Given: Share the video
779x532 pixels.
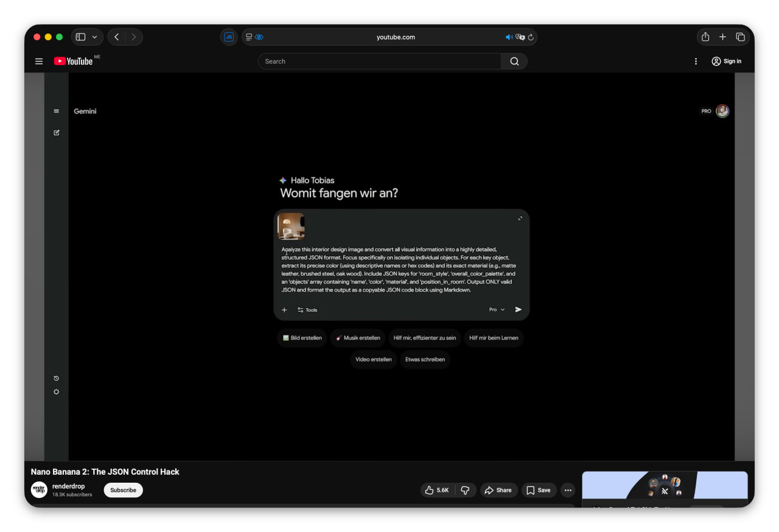Looking at the screenshot, I should tap(498, 490).
